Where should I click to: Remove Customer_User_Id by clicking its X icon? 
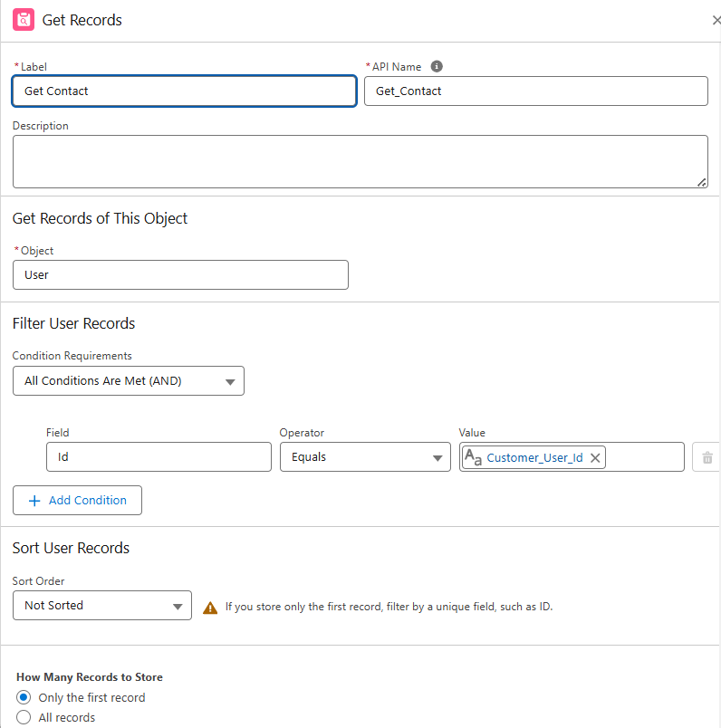pyautogui.click(x=595, y=456)
